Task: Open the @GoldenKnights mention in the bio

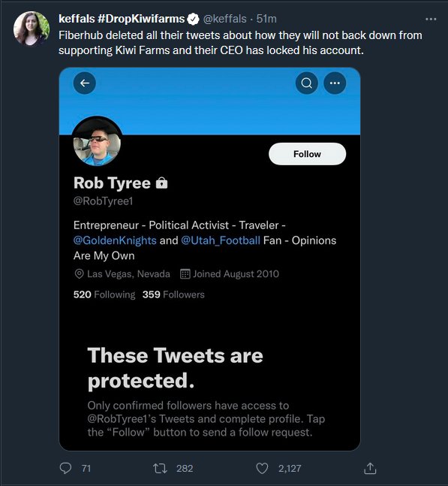Action: (x=115, y=240)
